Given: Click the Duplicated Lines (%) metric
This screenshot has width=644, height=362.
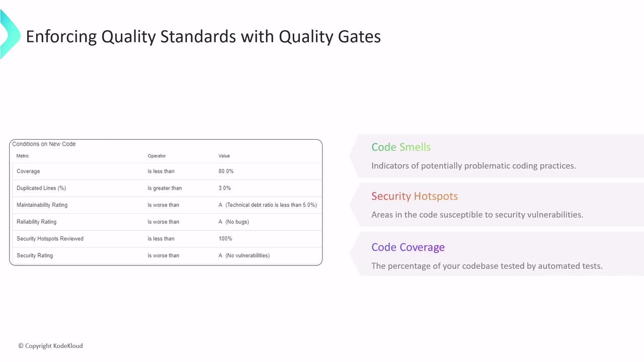Looking at the screenshot, I should (x=41, y=188).
